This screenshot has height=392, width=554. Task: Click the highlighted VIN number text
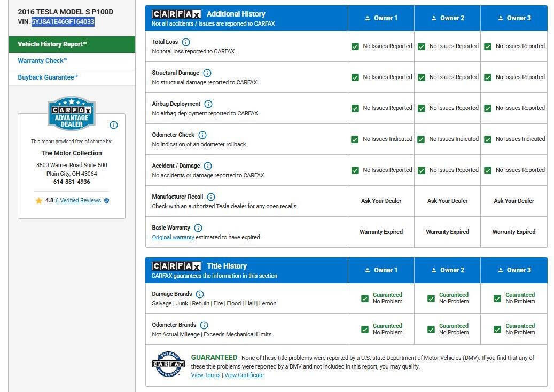click(x=63, y=22)
